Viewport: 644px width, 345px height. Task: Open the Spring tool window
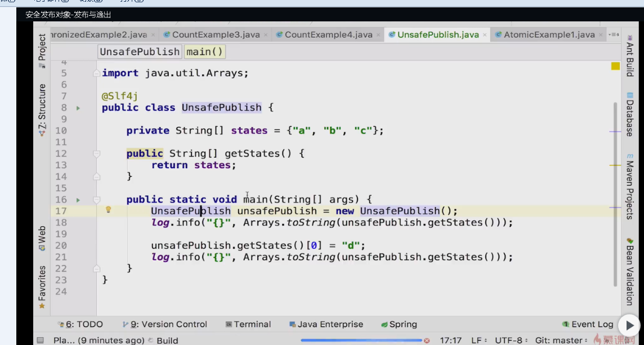(399, 325)
